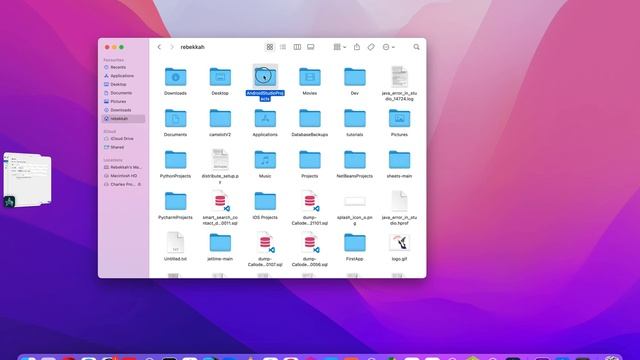The image size is (640, 360).
Task: Click the 'DatabaseBackups' folder name label
Action: point(310,135)
